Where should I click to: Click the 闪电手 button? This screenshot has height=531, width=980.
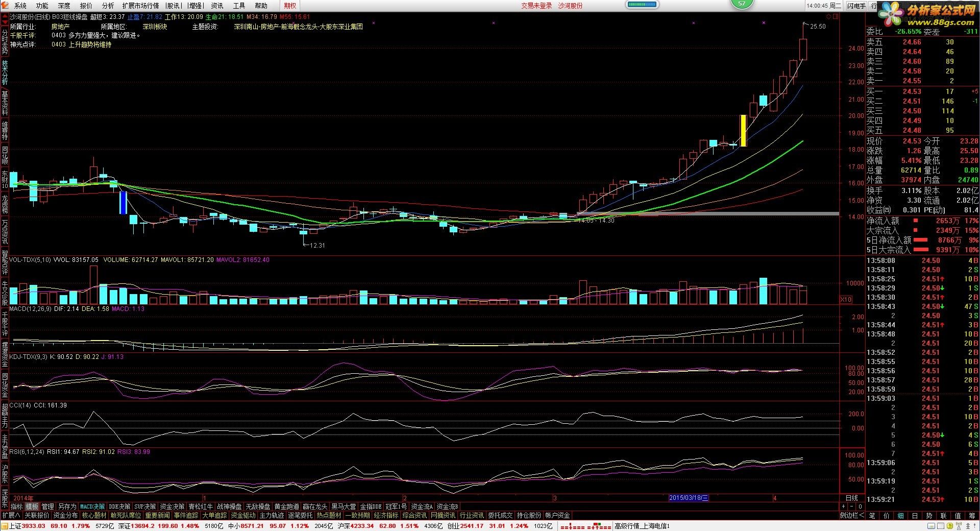(856, 6)
